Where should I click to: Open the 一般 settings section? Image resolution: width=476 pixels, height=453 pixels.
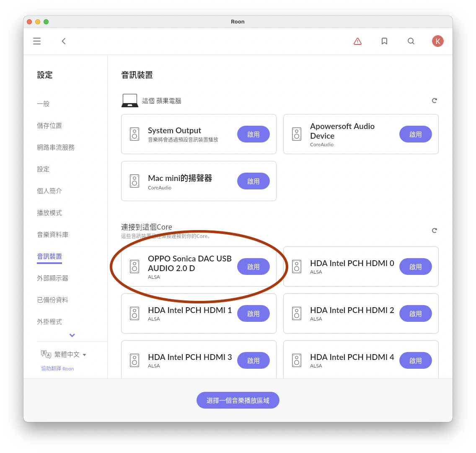[43, 104]
